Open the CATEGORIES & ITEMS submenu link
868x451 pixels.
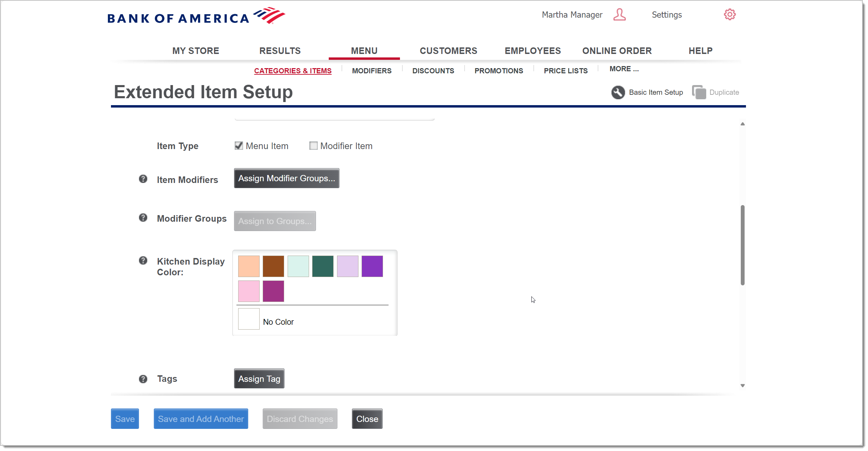[x=293, y=71]
